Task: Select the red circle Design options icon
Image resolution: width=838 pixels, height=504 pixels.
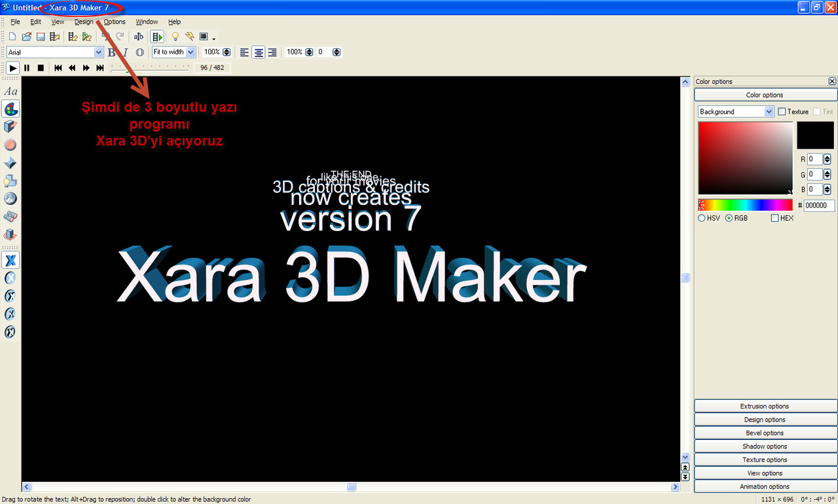Action: click(x=10, y=145)
